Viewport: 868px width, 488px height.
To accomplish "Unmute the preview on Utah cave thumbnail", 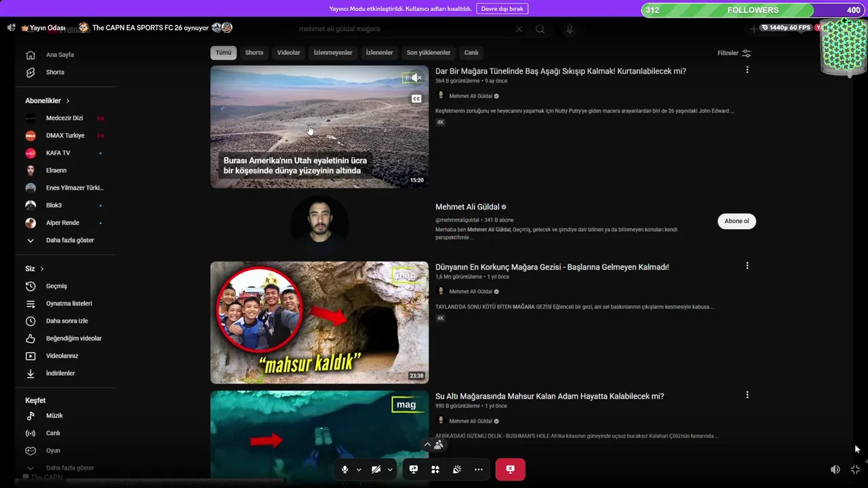I will coord(416,78).
